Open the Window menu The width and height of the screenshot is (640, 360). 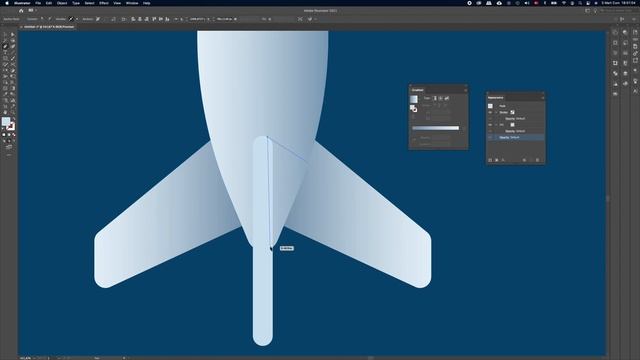point(132,3)
